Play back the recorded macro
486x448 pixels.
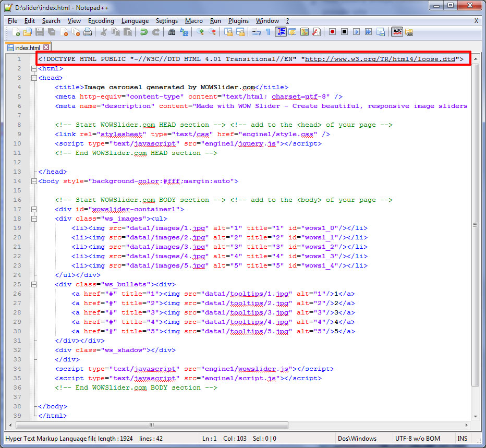357,32
